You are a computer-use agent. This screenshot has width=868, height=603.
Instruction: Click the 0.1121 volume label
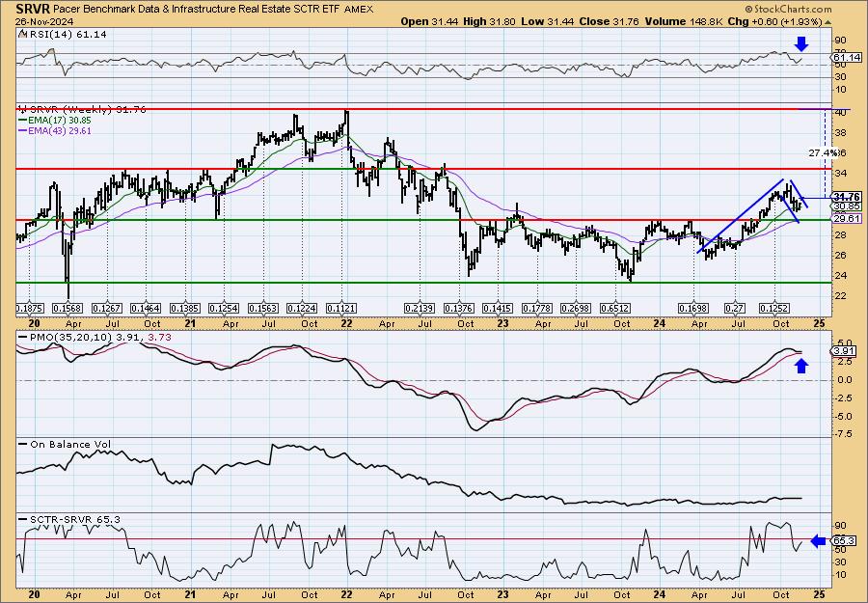pos(341,308)
